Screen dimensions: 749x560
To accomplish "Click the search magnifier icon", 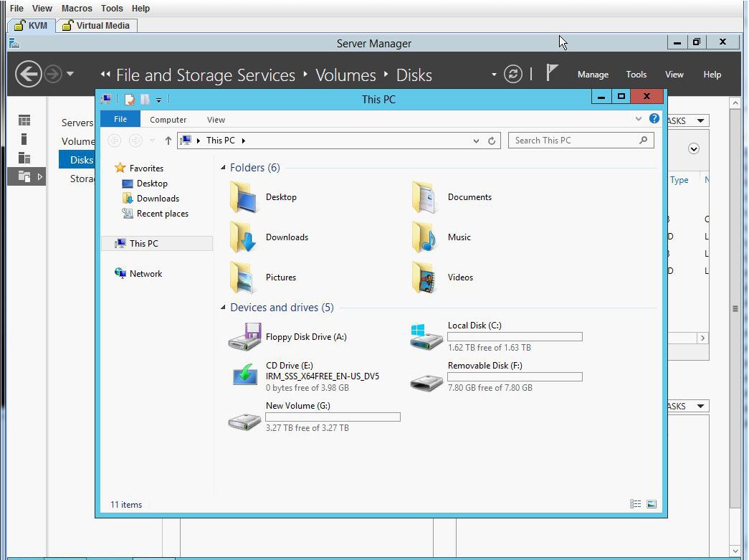I will (644, 140).
